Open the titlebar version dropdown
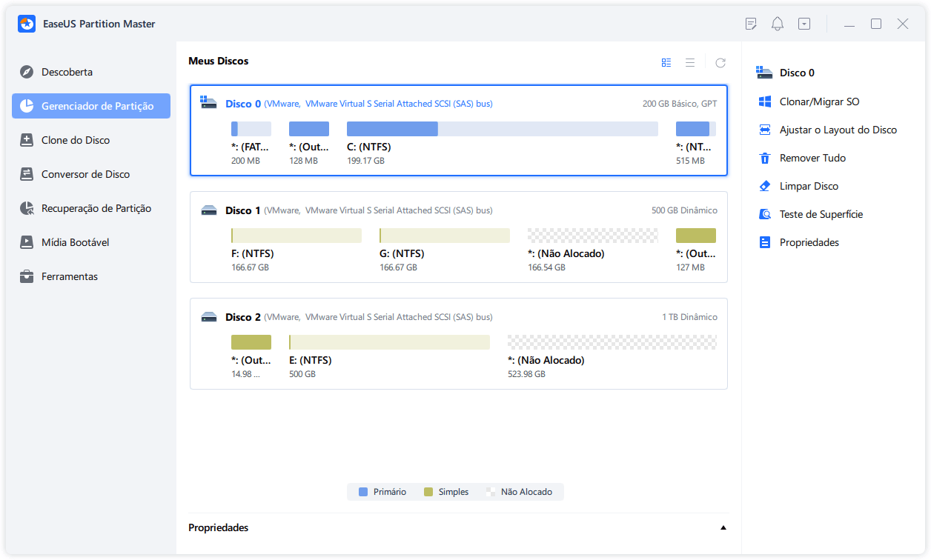 coord(804,24)
